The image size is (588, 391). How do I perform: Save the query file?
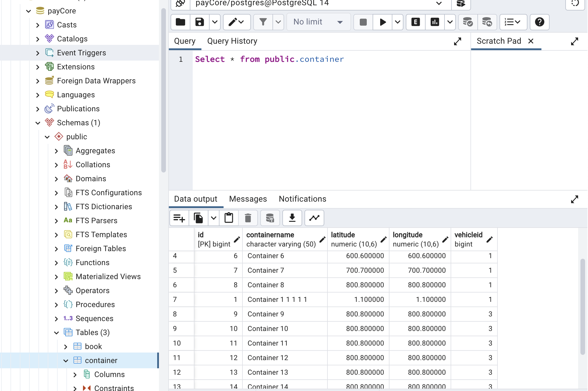point(199,22)
